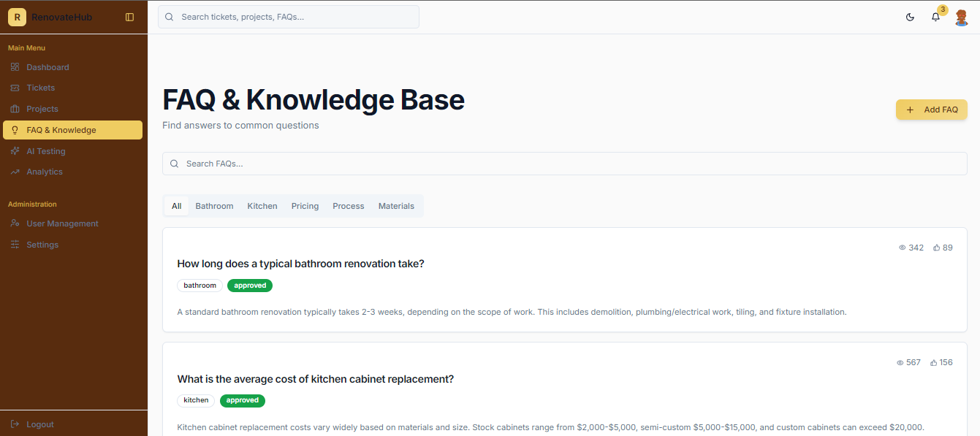Expand the kitchen cabinet replacement cost question
980x436 pixels.
(315, 379)
